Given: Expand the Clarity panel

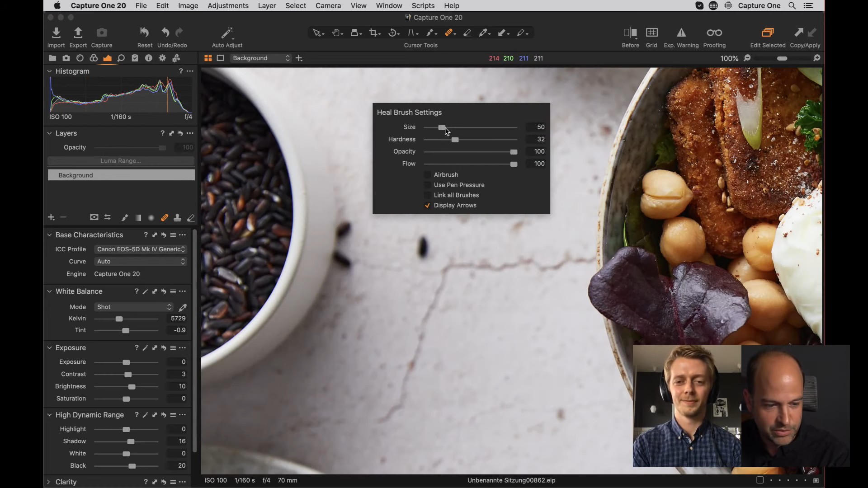Looking at the screenshot, I should [49, 482].
